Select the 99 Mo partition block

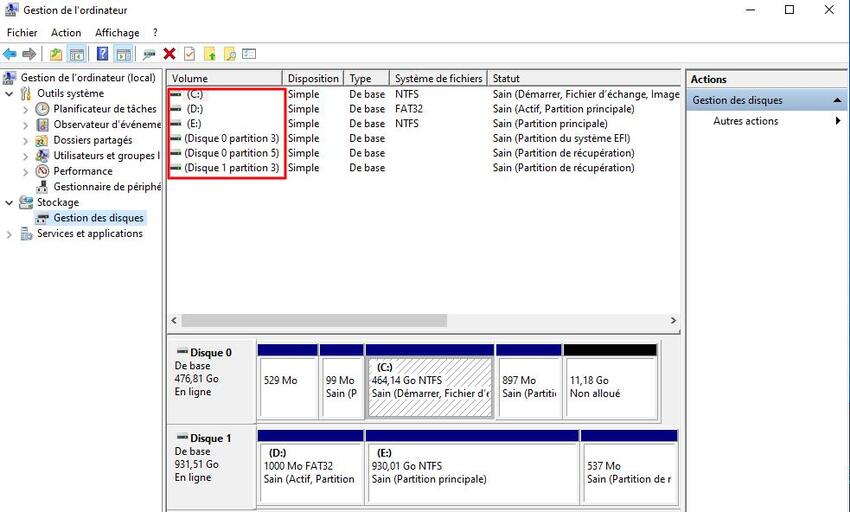[342, 381]
